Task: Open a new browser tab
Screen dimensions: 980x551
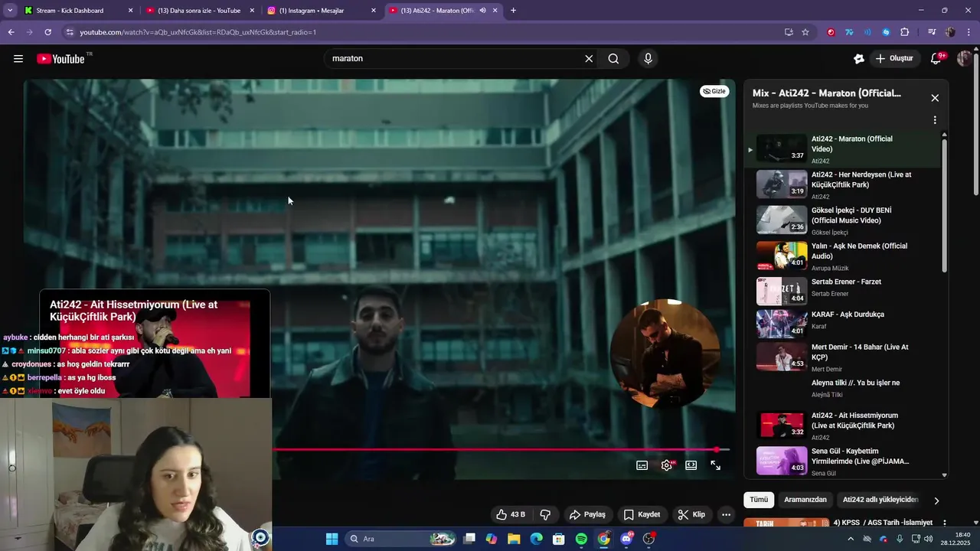Action: pyautogui.click(x=513, y=11)
